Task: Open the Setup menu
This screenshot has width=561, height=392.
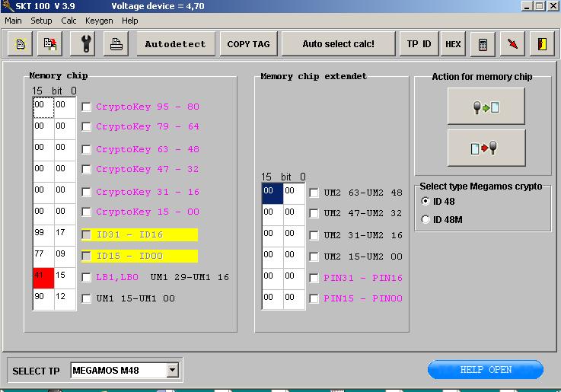Action: click(x=42, y=21)
